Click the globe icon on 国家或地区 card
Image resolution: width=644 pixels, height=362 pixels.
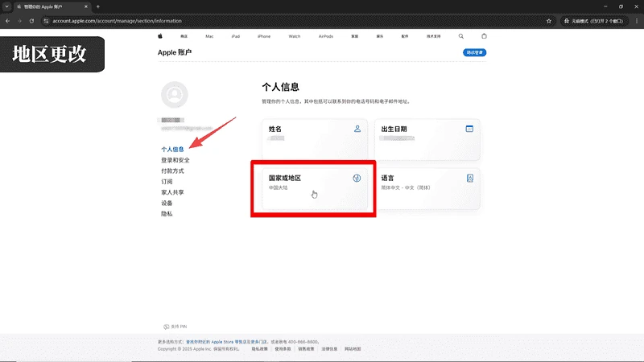point(357,178)
